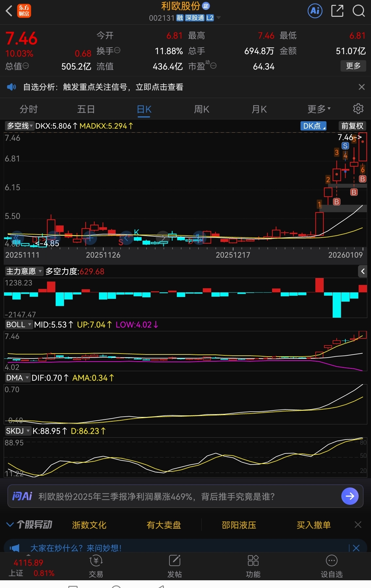Expand stock code dropdown arrow
The image size is (371, 588).
tap(219, 18)
